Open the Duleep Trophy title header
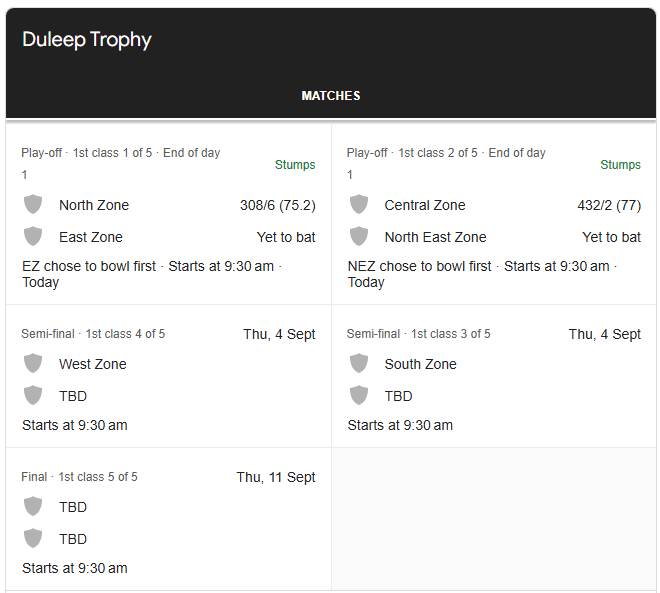The height and width of the screenshot is (593, 660). click(87, 40)
